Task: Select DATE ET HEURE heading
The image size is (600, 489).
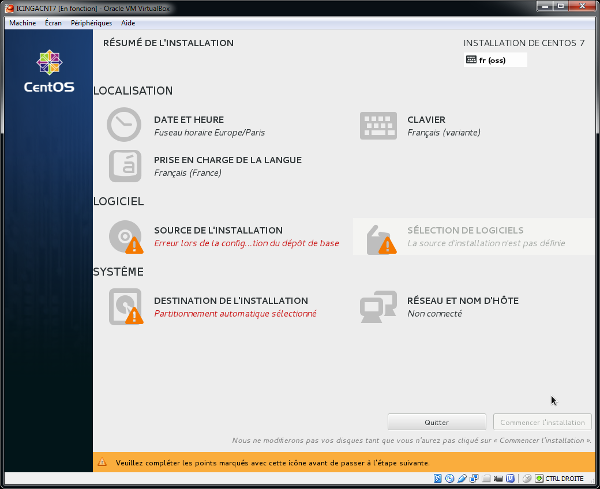Action: coord(189,120)
